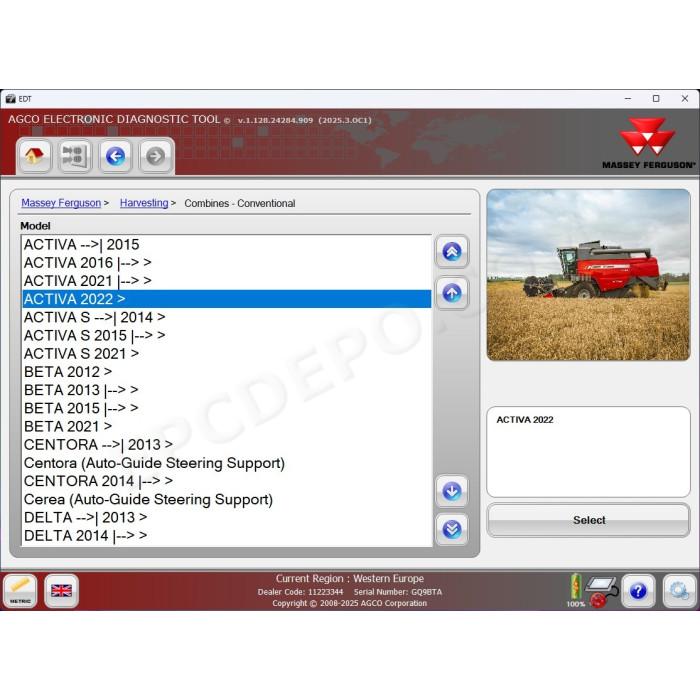This screenshot has height=700, width=700.
Task: Go back with the blue arrow
Action: (x=115, y=156)
